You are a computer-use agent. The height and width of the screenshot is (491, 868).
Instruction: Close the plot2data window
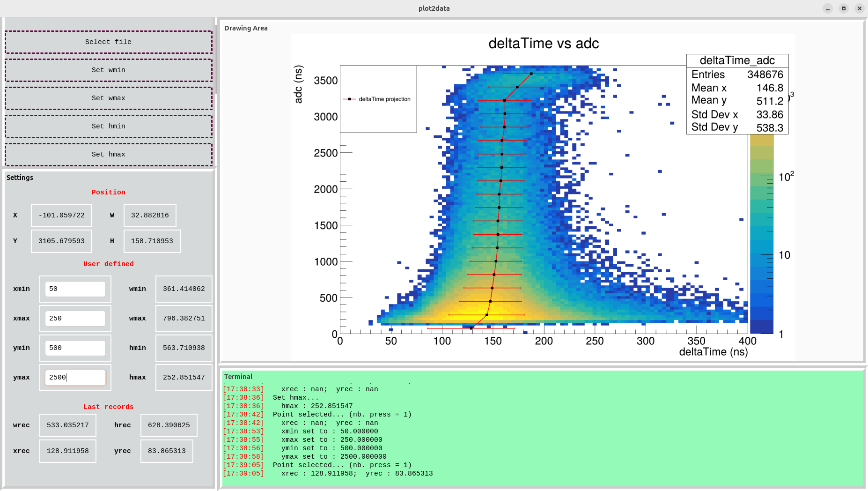coord(860,8)
